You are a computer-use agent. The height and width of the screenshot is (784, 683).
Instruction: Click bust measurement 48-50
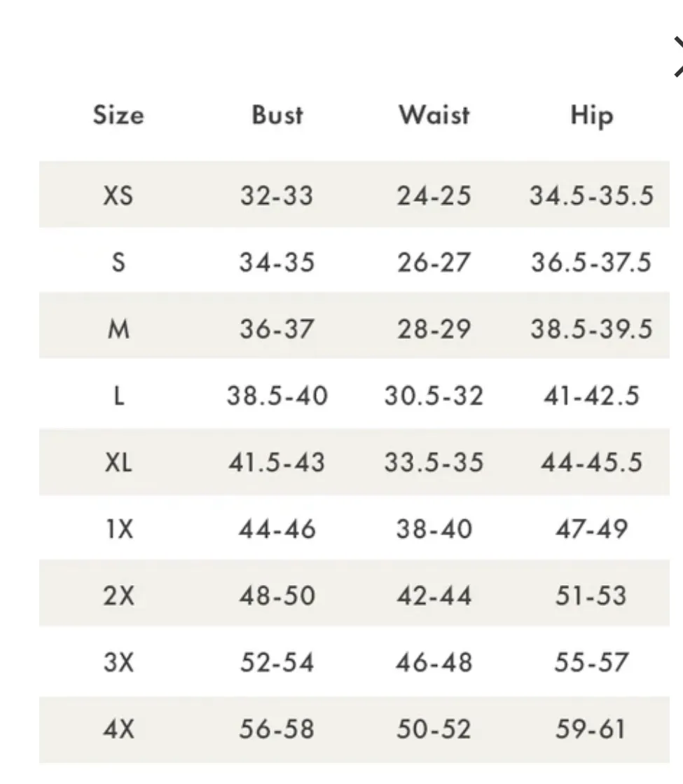pos(277,596)
